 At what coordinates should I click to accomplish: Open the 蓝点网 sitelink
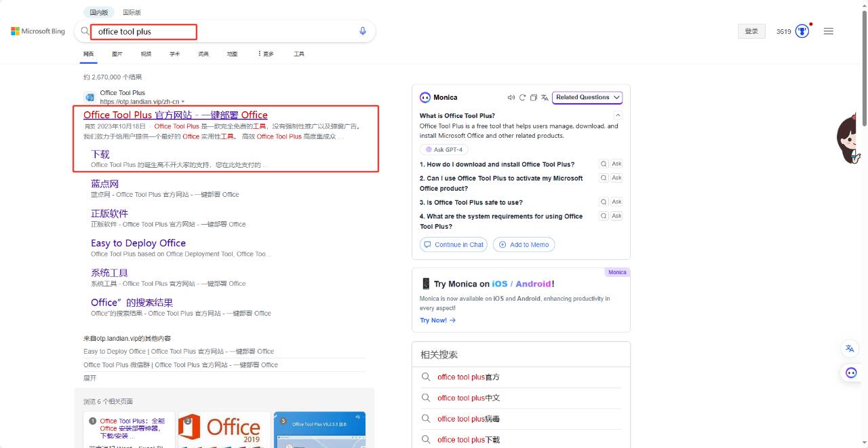[105, 183]
